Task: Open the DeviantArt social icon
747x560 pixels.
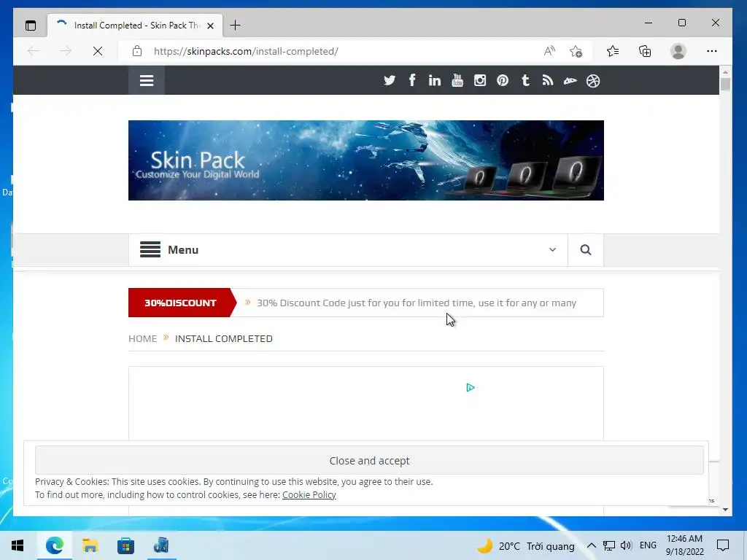Action: [x=570, y=81]
